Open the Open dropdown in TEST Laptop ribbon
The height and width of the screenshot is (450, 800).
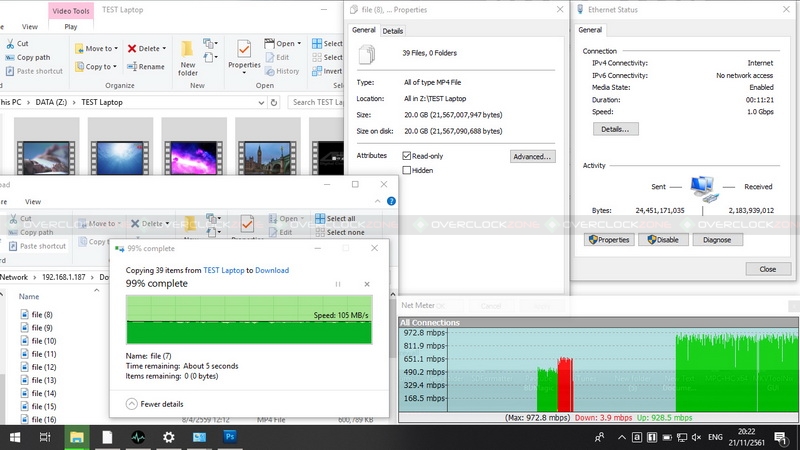click(x=283, y=43)
